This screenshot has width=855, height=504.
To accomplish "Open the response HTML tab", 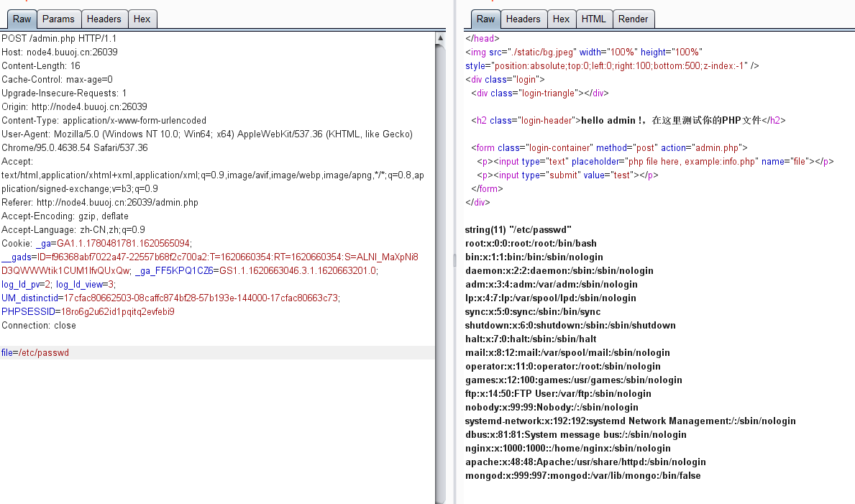I will click(593, 19).
